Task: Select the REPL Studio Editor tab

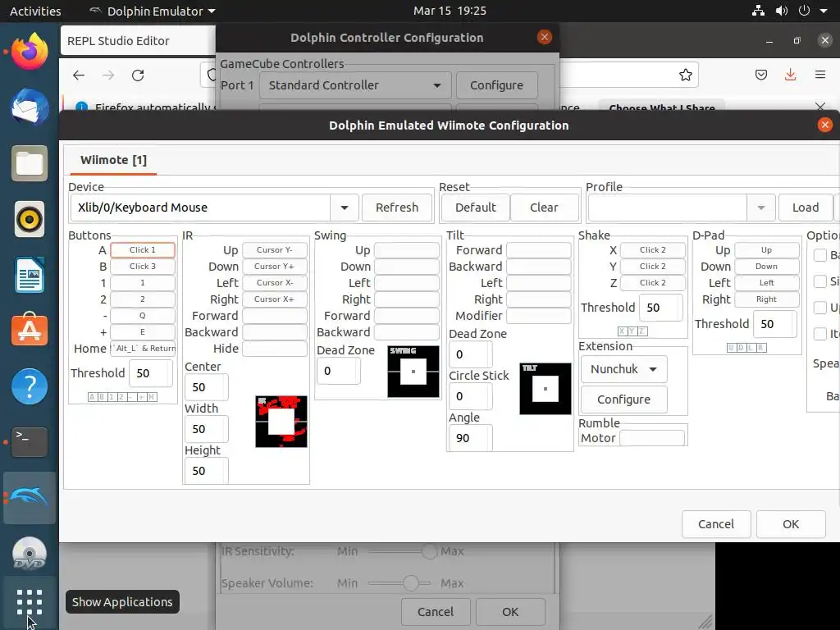Action: point(138,41)
